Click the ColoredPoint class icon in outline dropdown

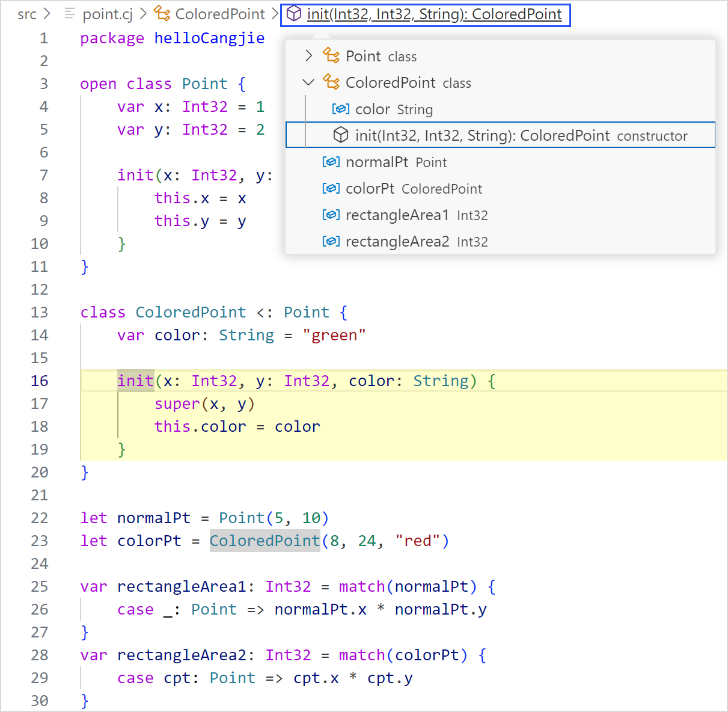pos(331,82)
